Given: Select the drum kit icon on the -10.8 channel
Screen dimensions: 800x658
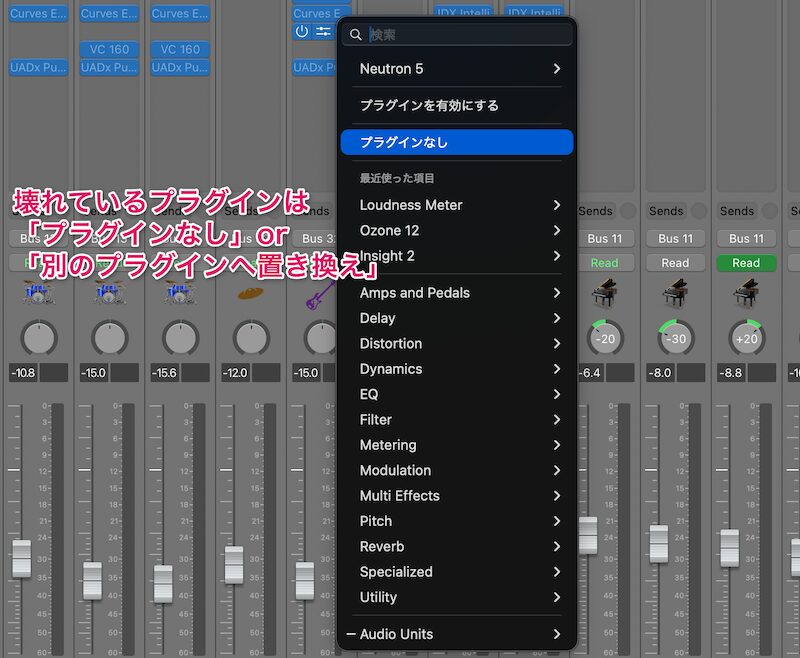Looking at the screenshot, I should point(38,294).
